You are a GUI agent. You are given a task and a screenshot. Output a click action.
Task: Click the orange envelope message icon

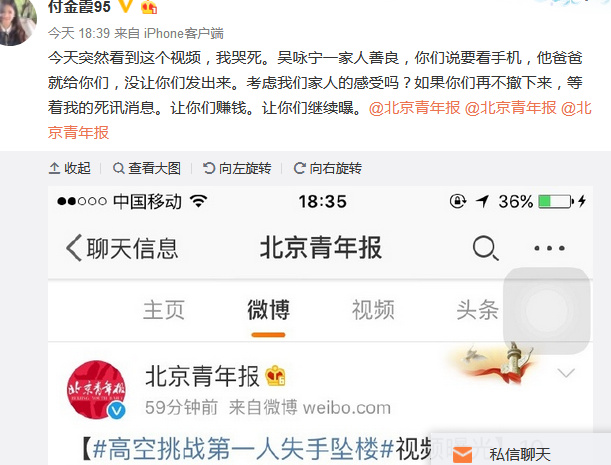point(463,455)
